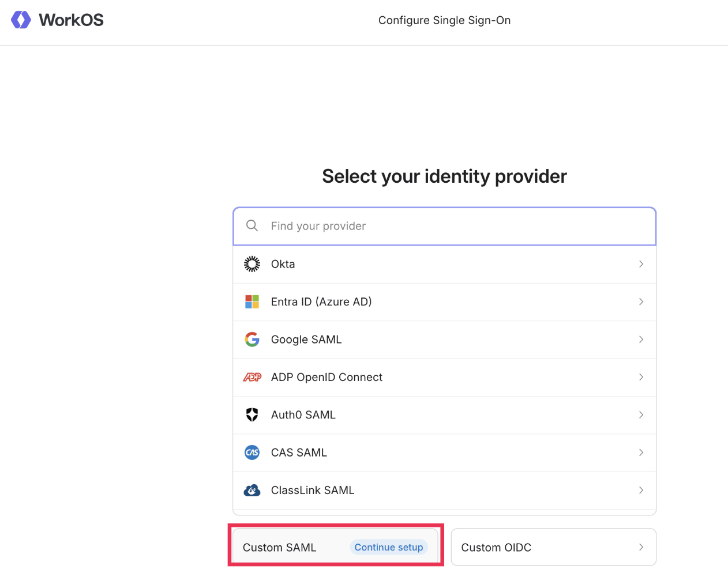This screenshot has height=588, width=728.
Task: Click the Microsoft Entra ID icon
Action: (252, 301)
